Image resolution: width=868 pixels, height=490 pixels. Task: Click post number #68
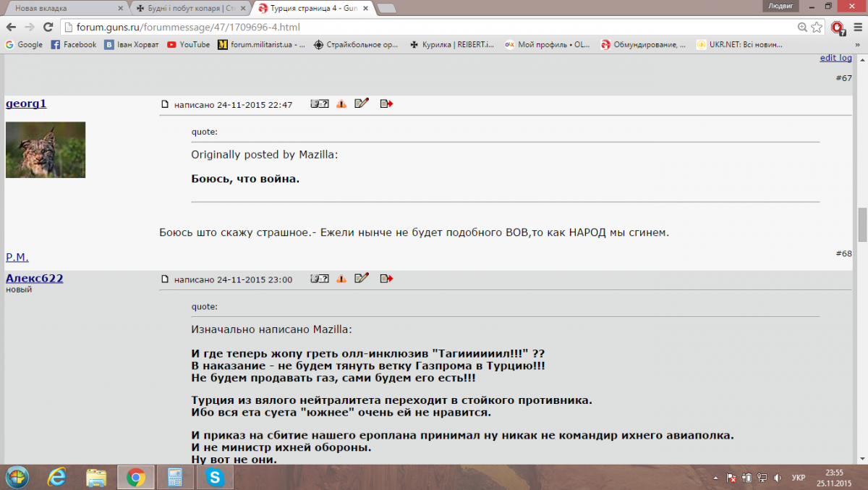843,253
